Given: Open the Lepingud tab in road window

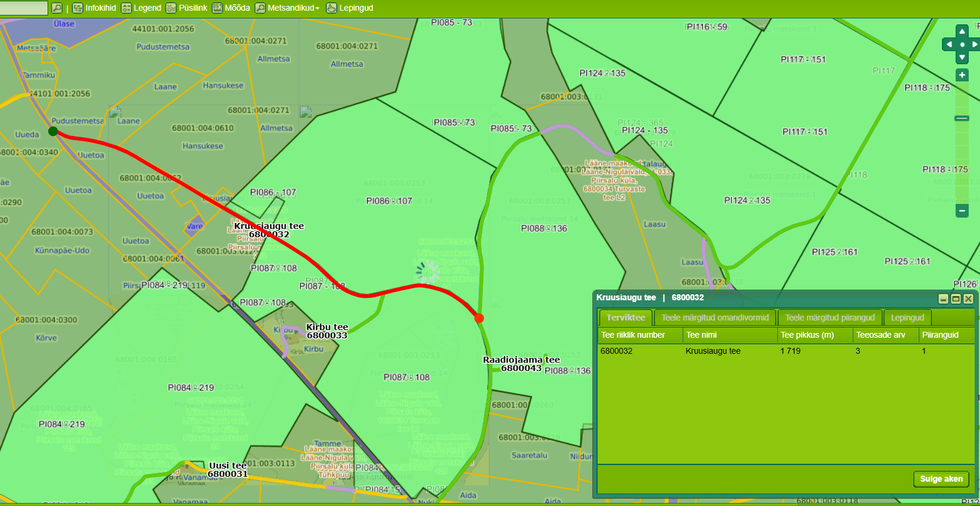Looking at the screenshot, I should 907,318.
